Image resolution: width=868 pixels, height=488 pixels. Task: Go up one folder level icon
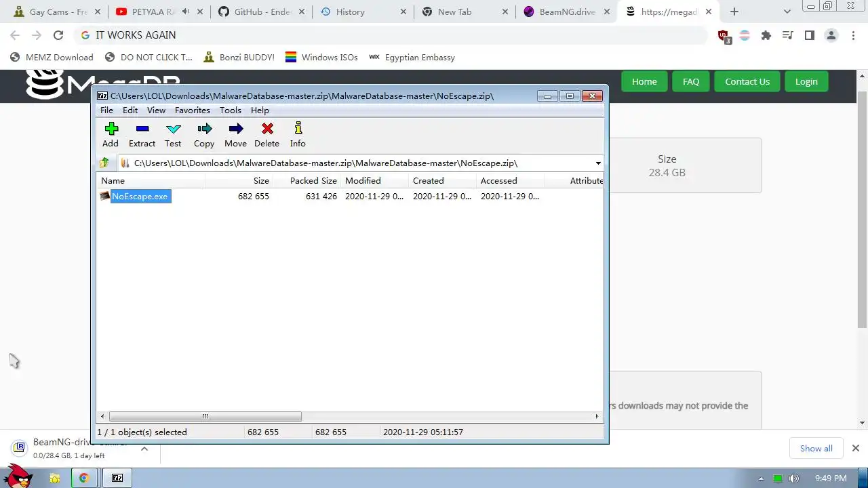point(104,163)
